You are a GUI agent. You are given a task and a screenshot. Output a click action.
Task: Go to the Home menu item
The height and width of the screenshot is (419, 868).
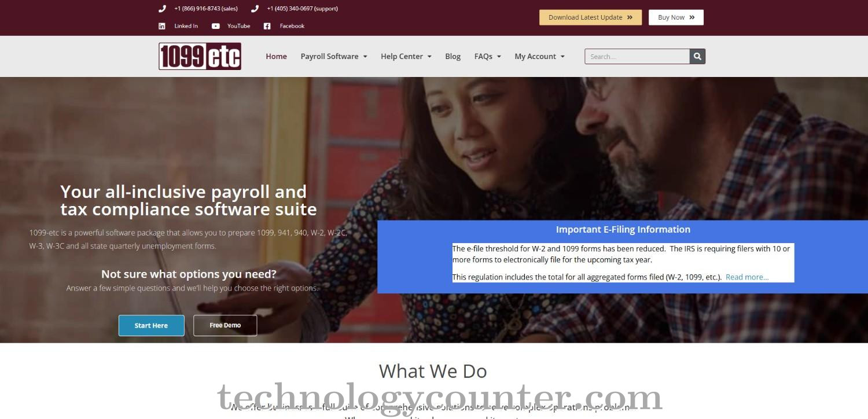[276, 56]
